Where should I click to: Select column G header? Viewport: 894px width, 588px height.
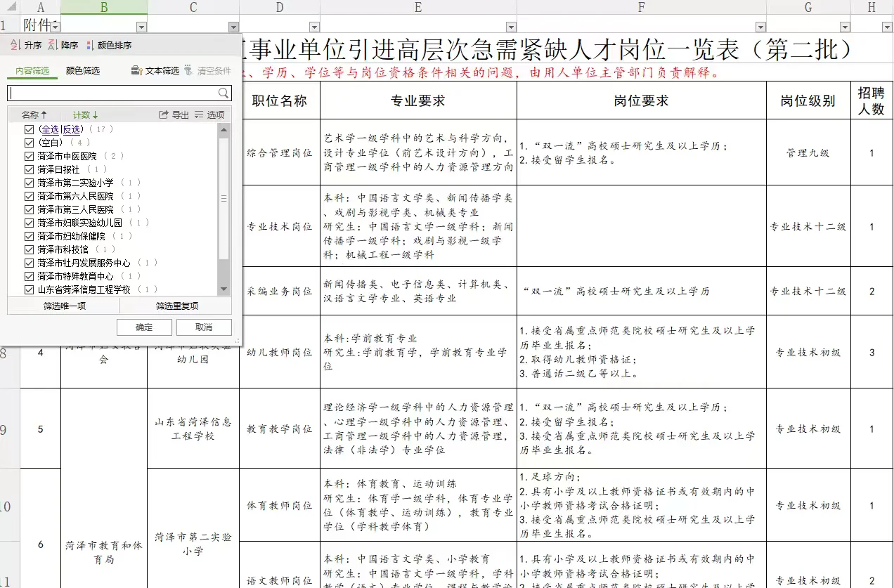pos(808,7)
